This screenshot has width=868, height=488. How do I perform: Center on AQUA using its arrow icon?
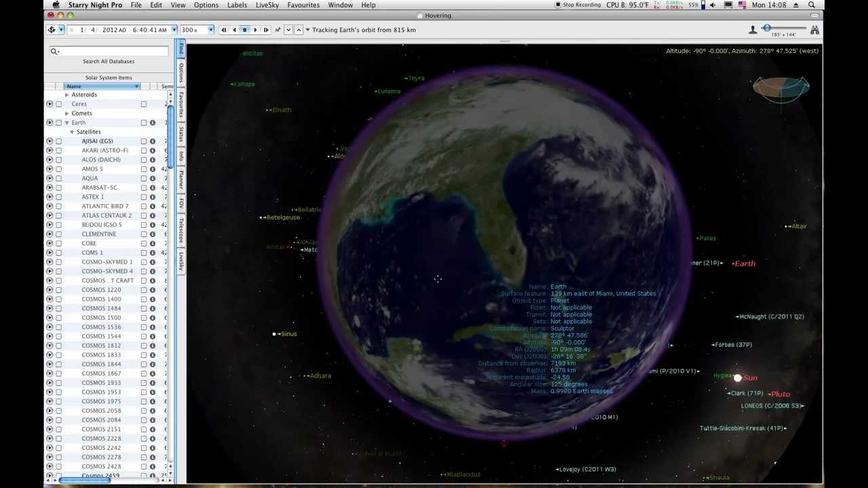[x=50, y=178]
